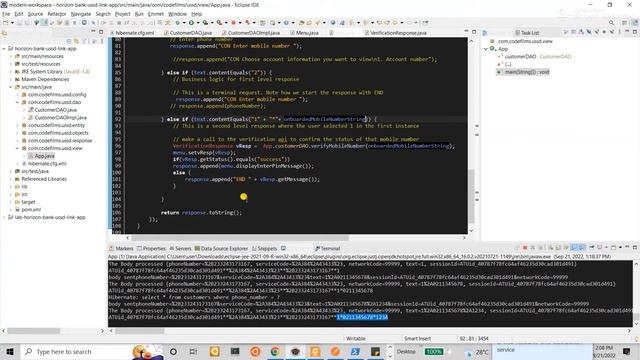
Task: Click the editor horizontal scrollbar
Action: tap(240, 238)
